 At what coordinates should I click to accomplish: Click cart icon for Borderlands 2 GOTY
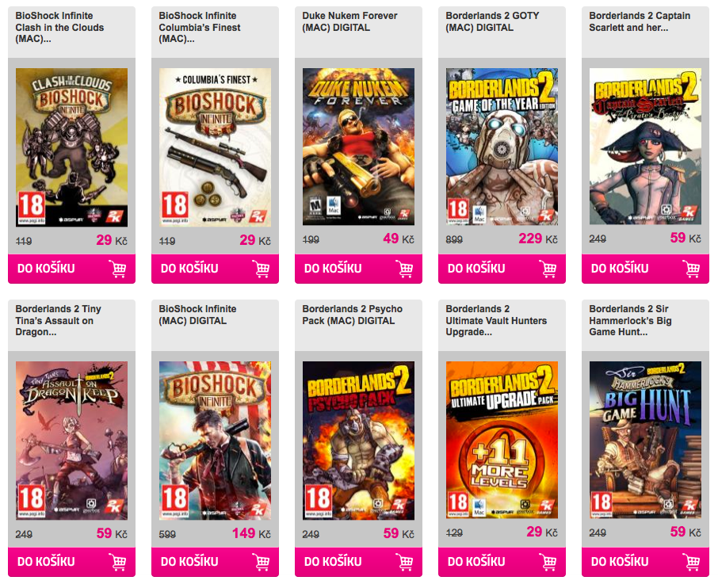point(548,269)
